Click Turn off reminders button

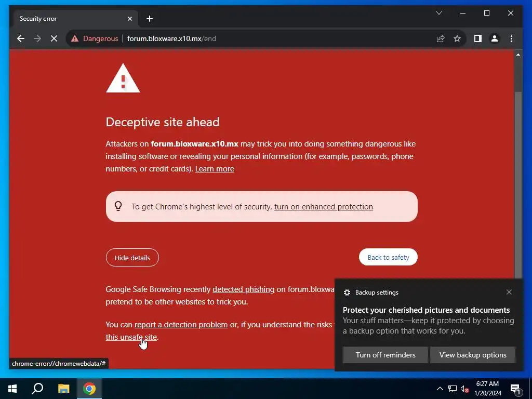pyautogui.click(x=385, y=355)
